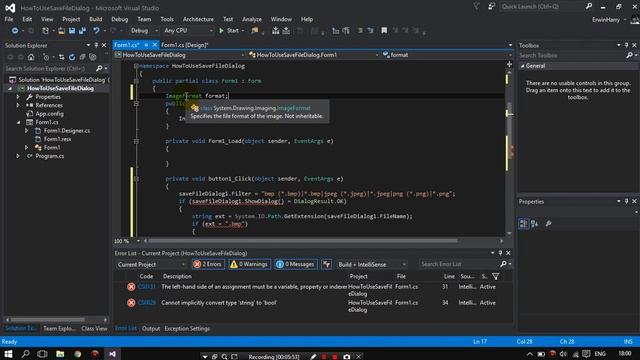The height and width of the screenshot is (360, 640).
Task: Open the File menu
Action: [x=9, y=19]
